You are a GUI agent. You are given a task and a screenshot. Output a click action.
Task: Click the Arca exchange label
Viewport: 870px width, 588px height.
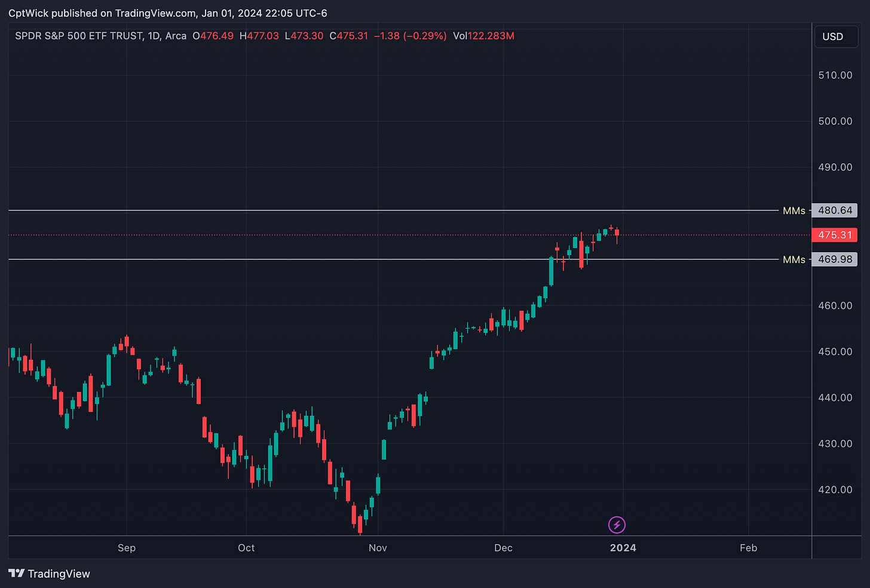176,36
